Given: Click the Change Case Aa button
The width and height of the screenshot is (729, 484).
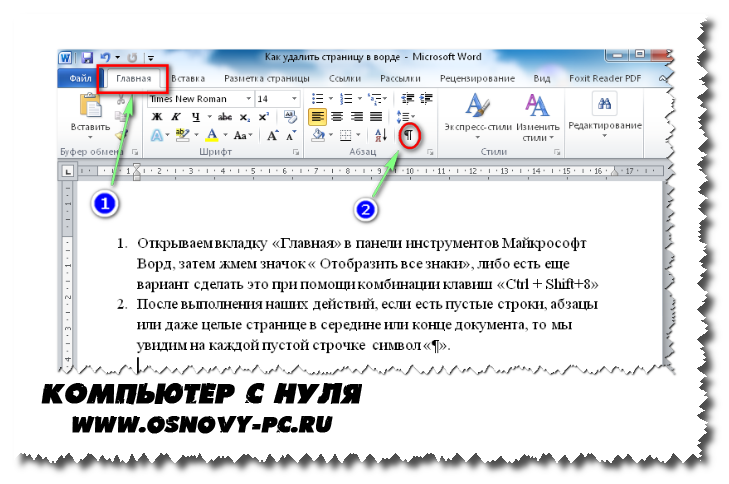Looking at the screenshot, I should 242,135.
